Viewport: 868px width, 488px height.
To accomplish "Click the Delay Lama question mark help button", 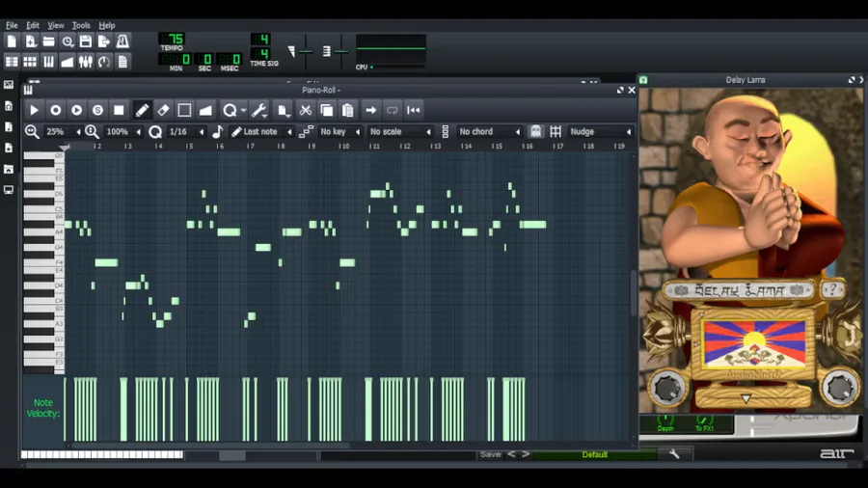I will pyautogui.click(x=832, y=289).
